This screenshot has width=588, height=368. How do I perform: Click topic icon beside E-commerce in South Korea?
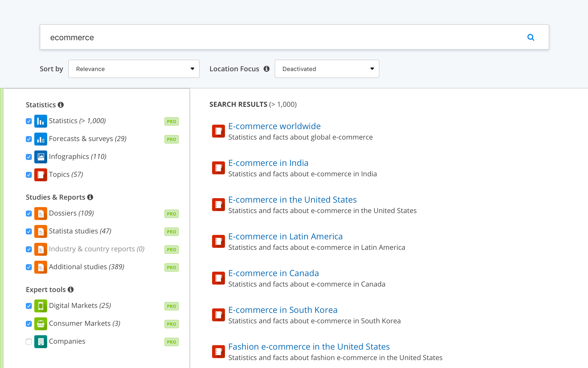(x=218, y=315)
